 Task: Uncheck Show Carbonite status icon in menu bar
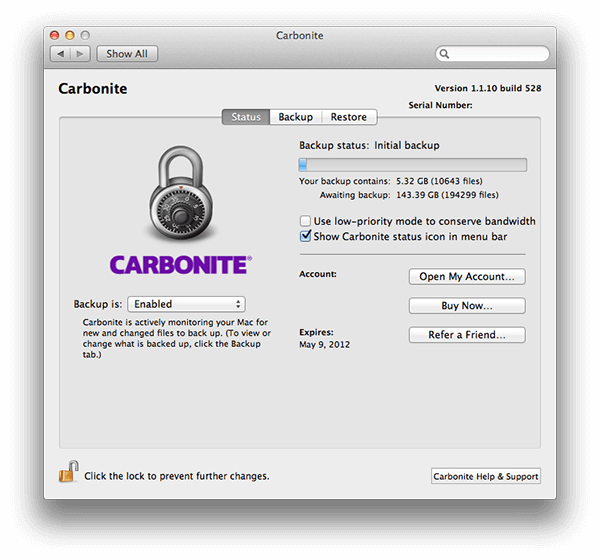coord(305,236)
